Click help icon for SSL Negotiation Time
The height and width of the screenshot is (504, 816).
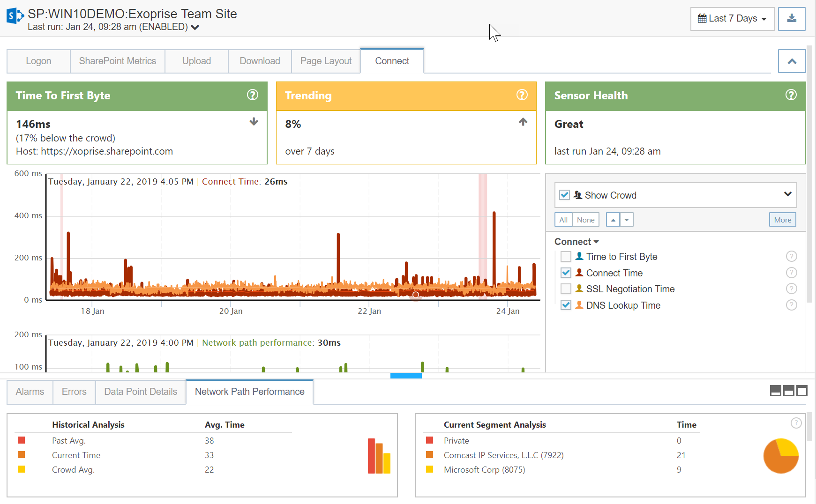pos(791,289)
